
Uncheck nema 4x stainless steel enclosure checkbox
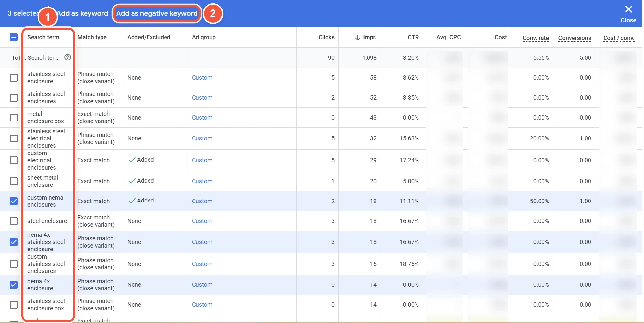(x=14, y=242)
